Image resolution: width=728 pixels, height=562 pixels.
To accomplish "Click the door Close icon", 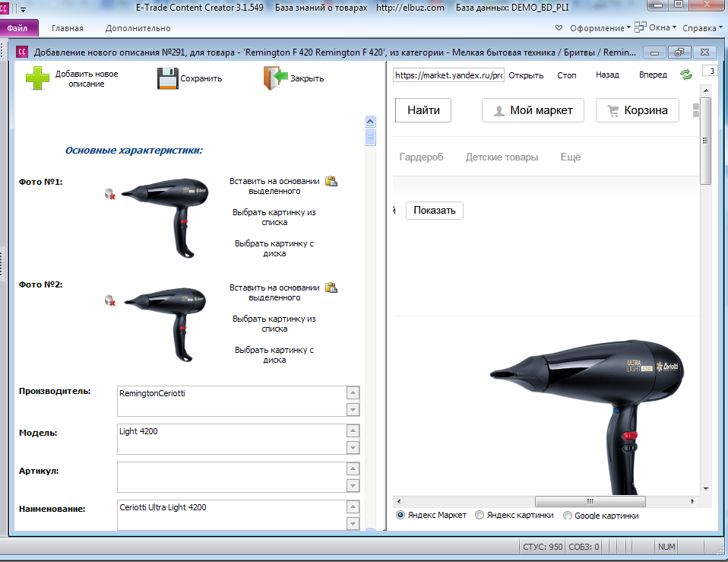I will [x=276, y=78].
